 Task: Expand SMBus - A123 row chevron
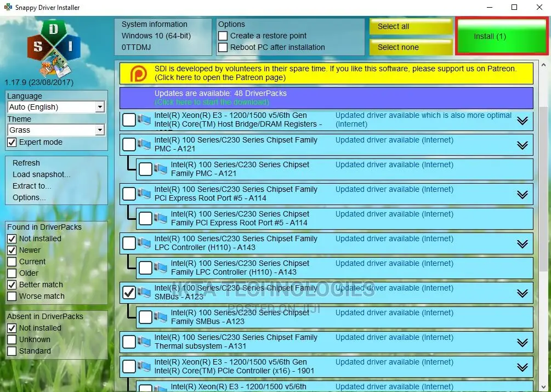522,293
